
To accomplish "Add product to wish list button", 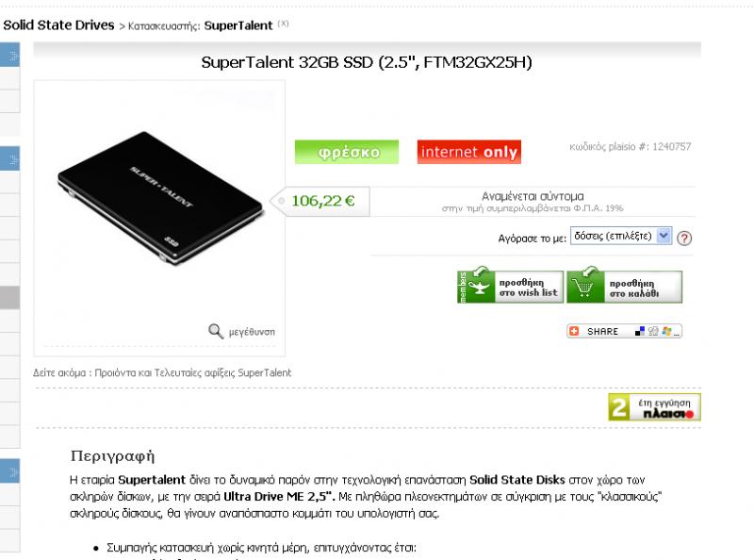I will (x=510, y=287).
